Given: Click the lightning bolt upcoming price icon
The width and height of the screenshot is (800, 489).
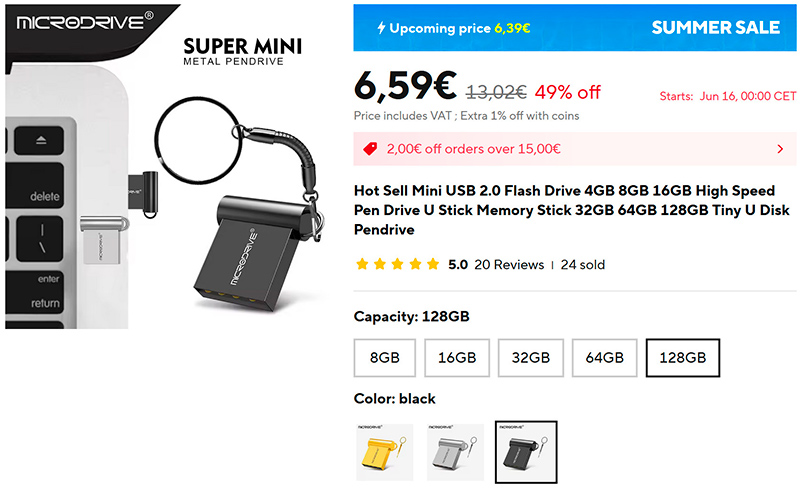Looking at the screenshot, I should (380, 28).
